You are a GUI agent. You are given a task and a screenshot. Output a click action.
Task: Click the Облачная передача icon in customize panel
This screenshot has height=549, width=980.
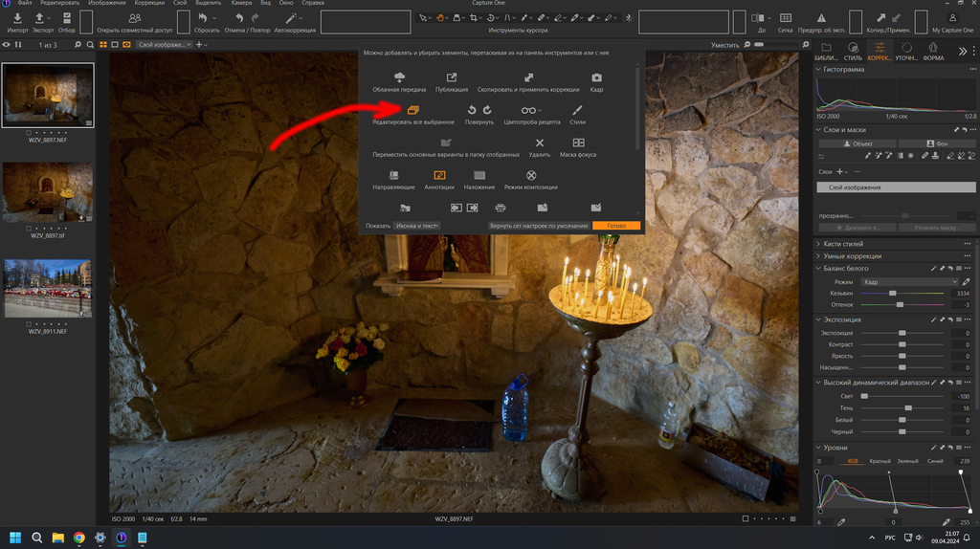pyautogui.click(x=399, y=77)
